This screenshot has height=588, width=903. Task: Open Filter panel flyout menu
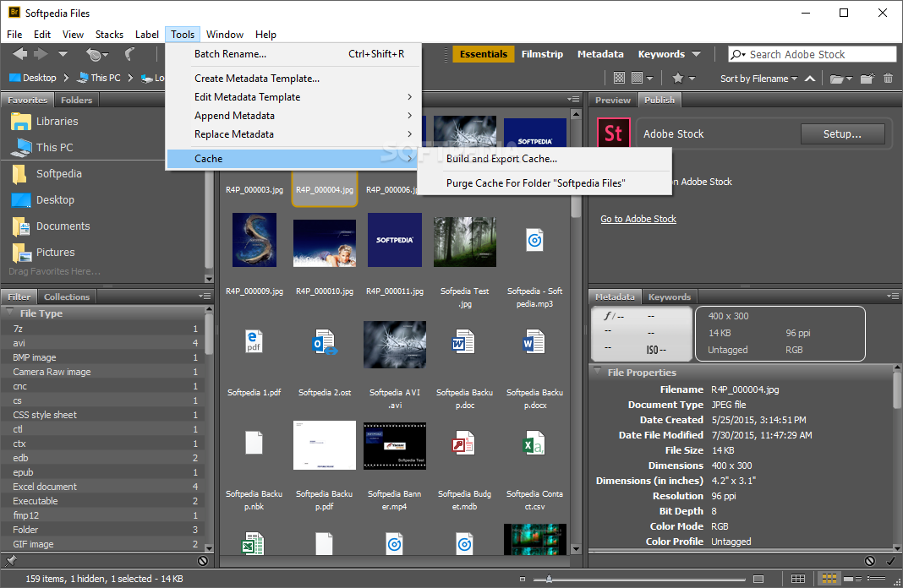pyautogui.click(x=205, y=297)
